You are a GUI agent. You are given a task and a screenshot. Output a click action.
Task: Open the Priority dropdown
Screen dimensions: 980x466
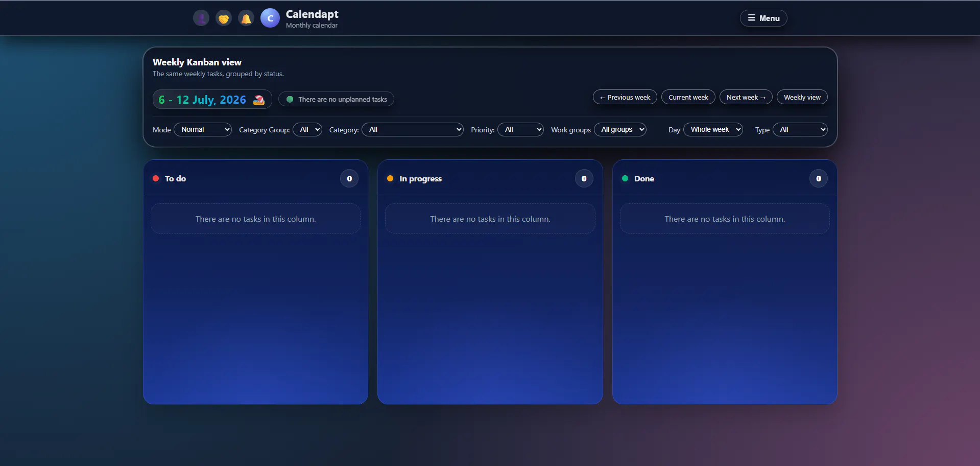tap(520, 129)
